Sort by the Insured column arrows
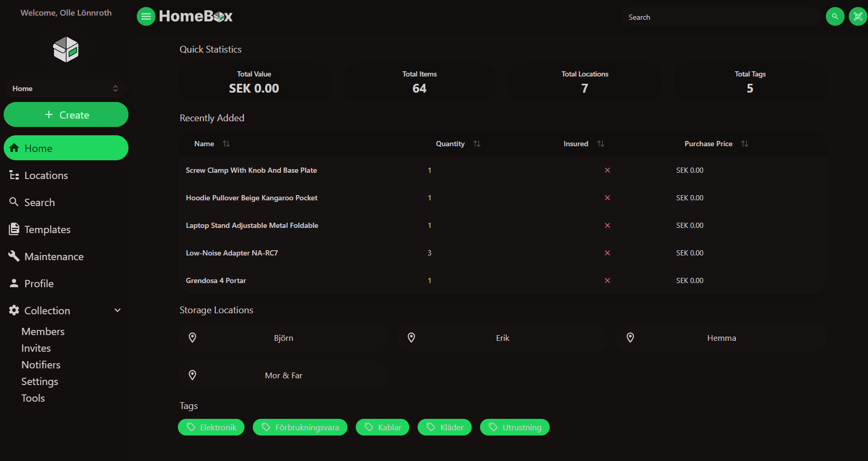Image resolution: width=868 pixels, height=461 pixels. [x=600, y=144]
